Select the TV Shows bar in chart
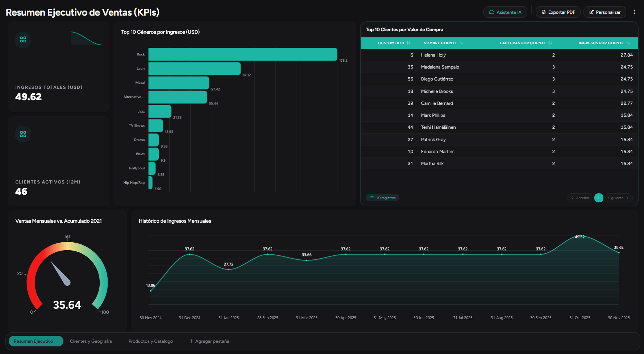 coord(155,125)
